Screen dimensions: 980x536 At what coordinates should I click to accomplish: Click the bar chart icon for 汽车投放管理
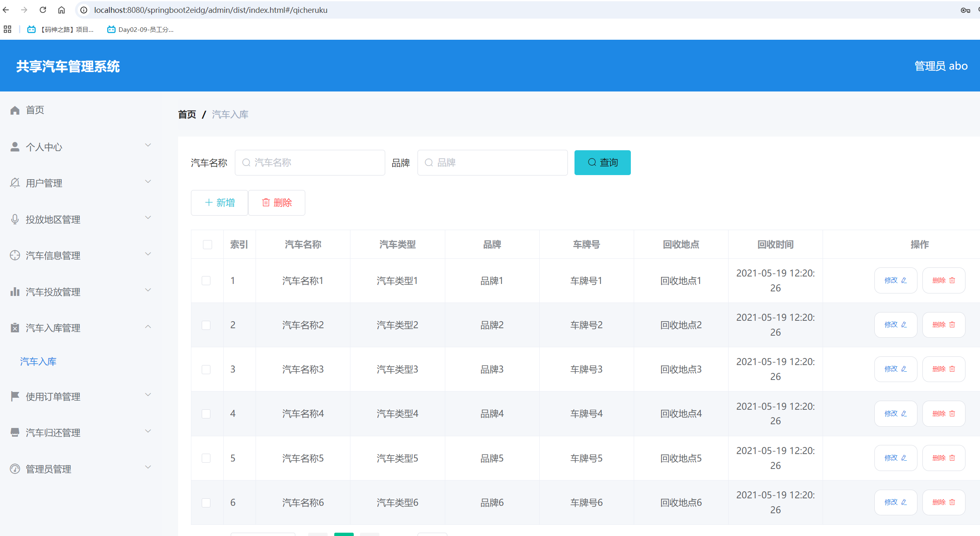click(x=15, y=292)
